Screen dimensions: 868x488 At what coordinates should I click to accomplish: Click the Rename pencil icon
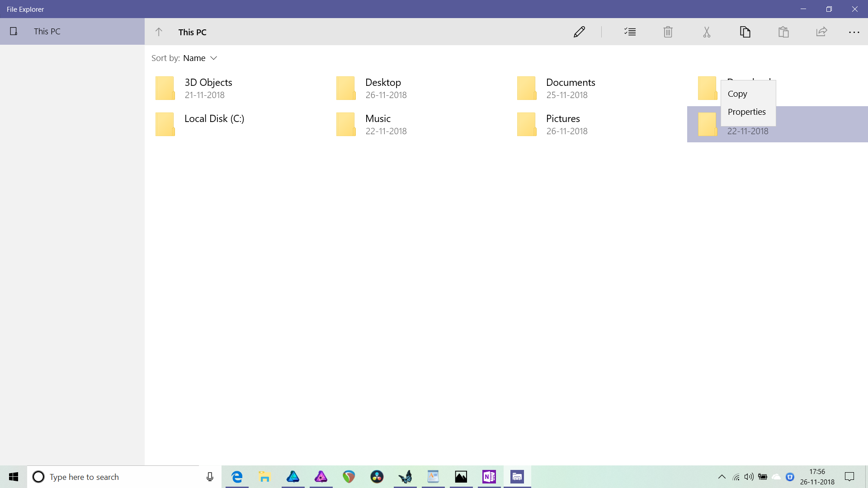pos(579,32)
